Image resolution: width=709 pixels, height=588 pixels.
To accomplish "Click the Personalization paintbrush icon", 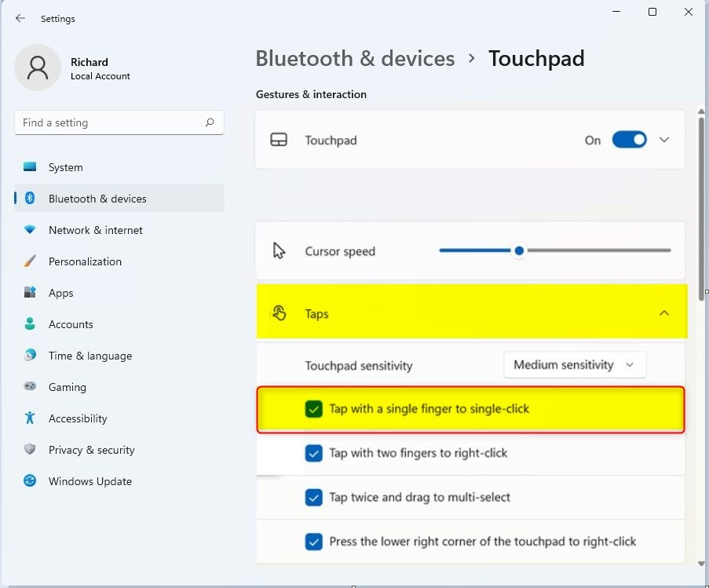I will coord(30,261).
